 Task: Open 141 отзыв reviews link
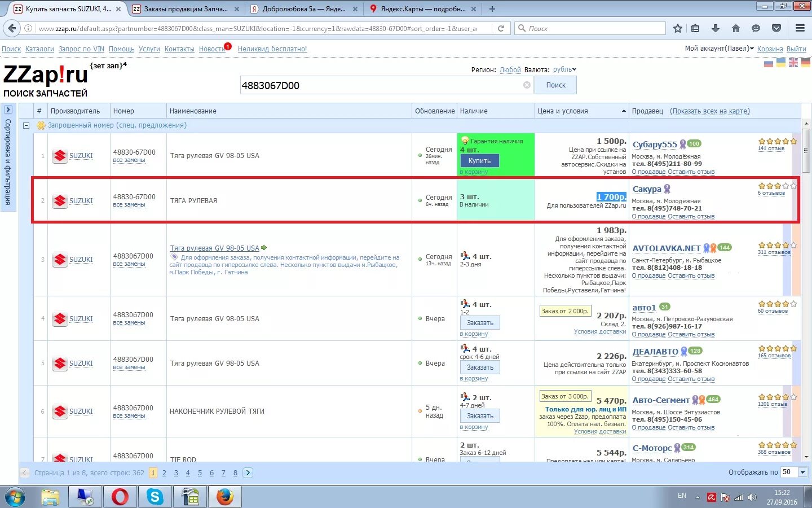771,148
